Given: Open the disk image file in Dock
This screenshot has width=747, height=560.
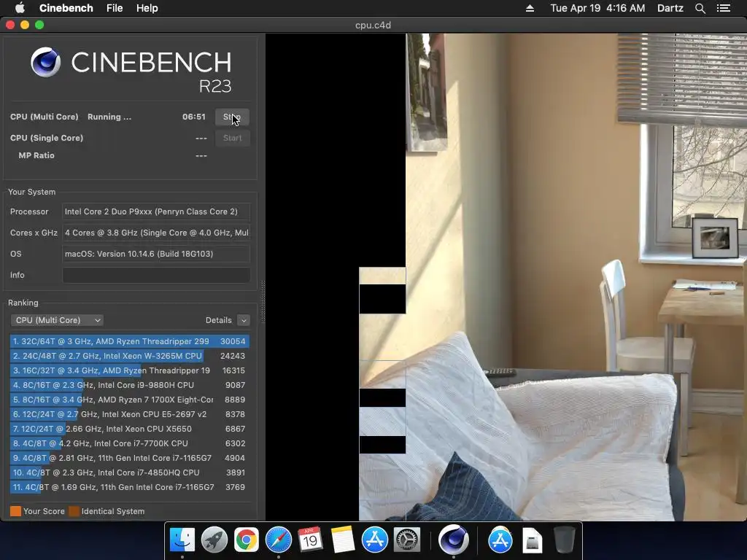Looking at the screenshot, I should [532, 540].
